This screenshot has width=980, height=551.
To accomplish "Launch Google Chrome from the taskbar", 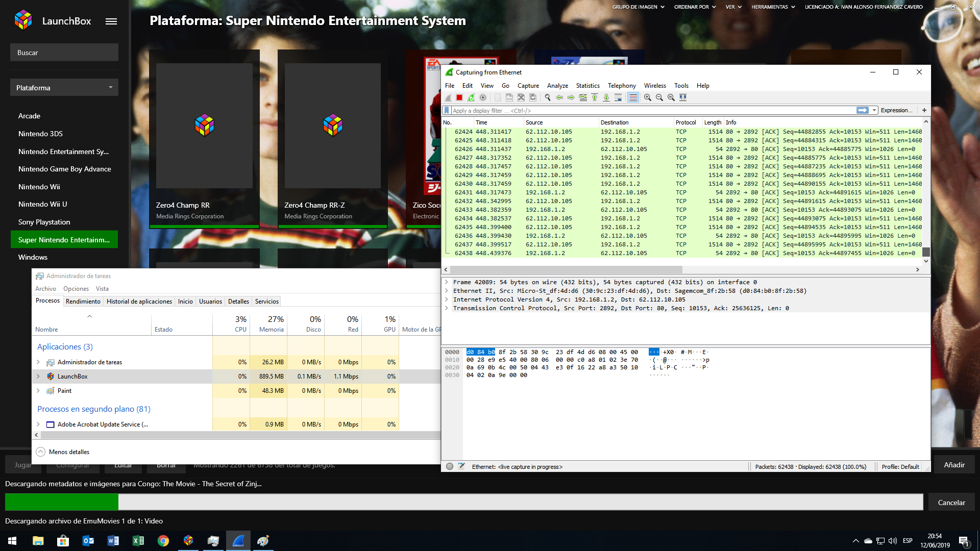I will tap(163, 541).
